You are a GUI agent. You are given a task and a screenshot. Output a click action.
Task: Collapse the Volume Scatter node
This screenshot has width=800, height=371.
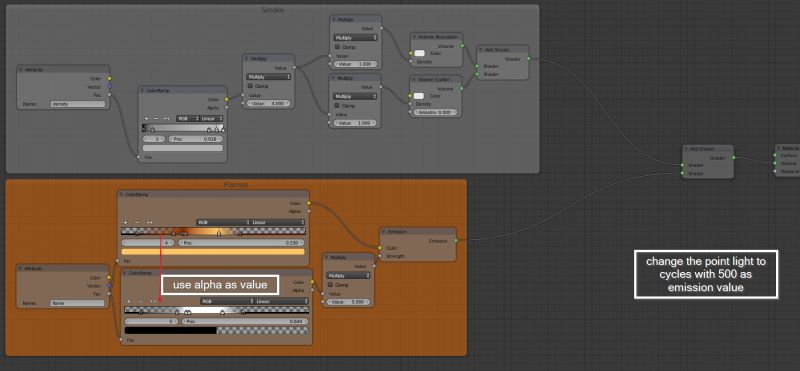pos(414,80)
